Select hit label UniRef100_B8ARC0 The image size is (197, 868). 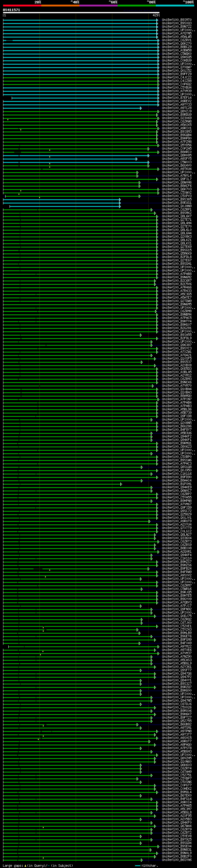click(177, 152)
